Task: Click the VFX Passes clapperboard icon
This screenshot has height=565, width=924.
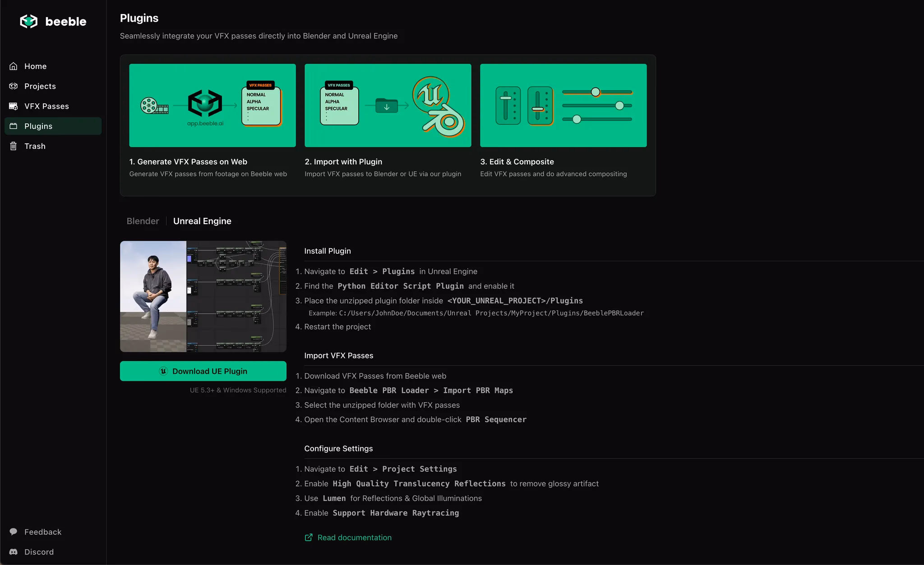Action: pyautogui.click(x=14, y=106)
